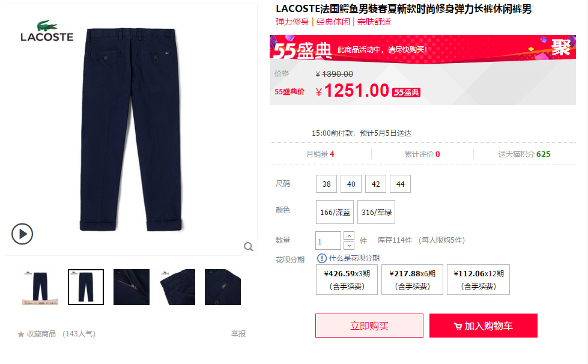Choose color 166/深蓝

pos(335,212)
